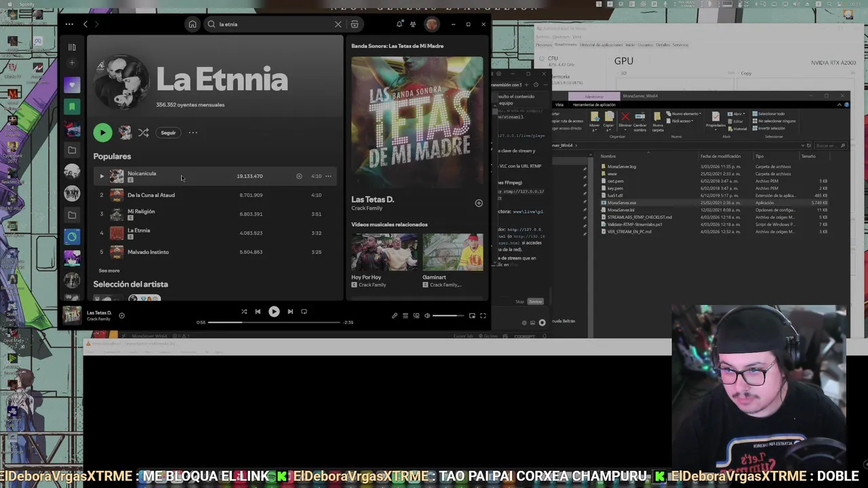Open the now-playing bar cover thumbnail
Screen dimensions: 868x488
point(72,315)
